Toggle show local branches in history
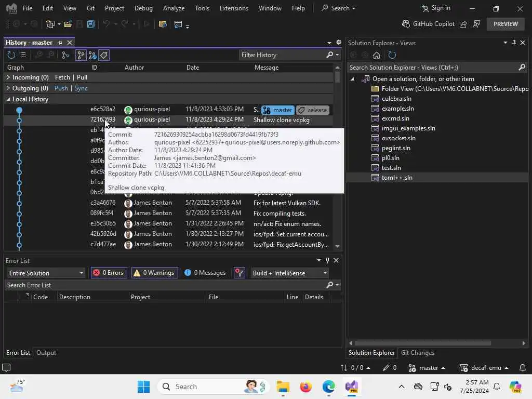This screenshot has width=532, height=399. 81,55
